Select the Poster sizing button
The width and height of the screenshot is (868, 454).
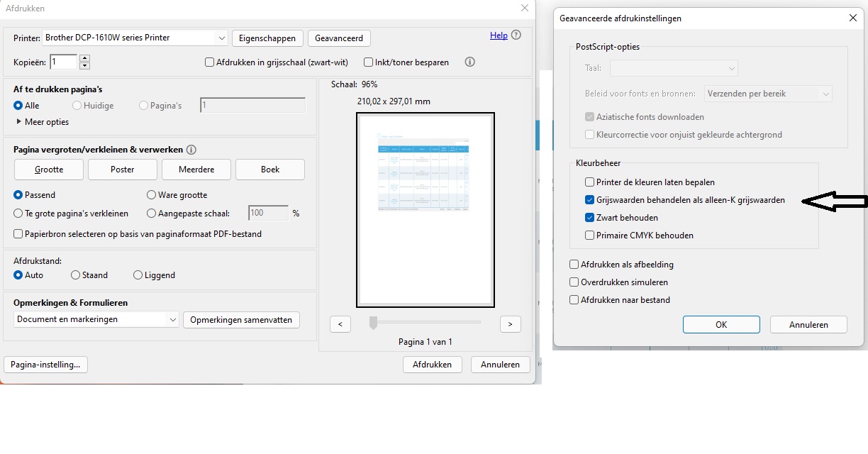point(123,170)
